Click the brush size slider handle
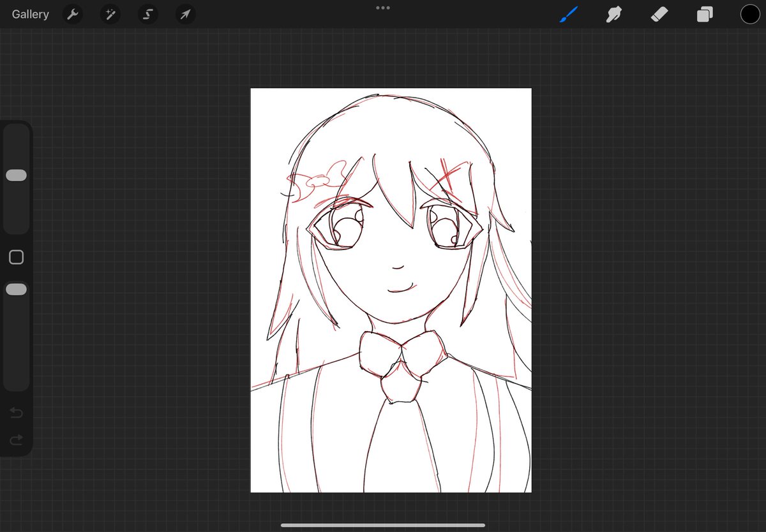This screenshot has width=766, height=532. coord(16,175)
